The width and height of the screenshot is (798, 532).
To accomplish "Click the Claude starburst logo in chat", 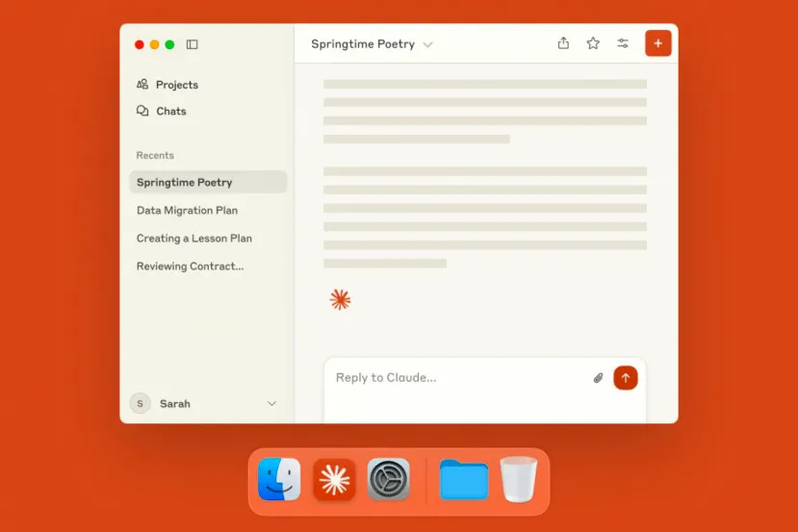I will tap(340, 299).
